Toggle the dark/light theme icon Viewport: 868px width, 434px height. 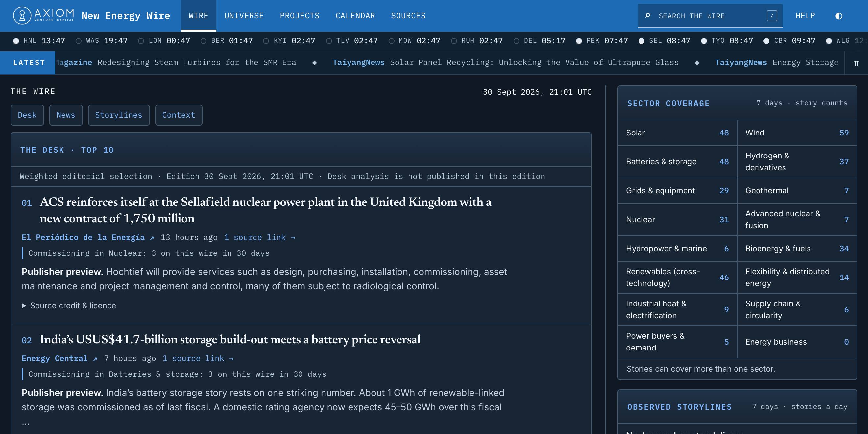pos(839,16)
